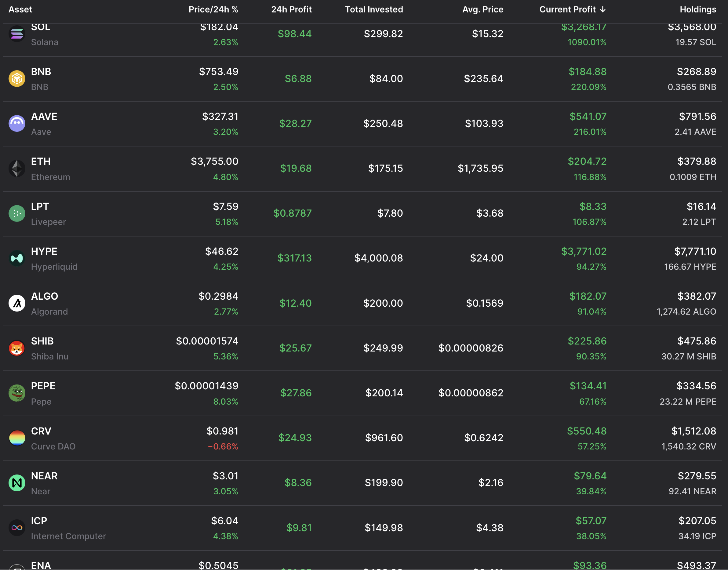Toggle Current Profit sort arrow

(x=603, y=9)
